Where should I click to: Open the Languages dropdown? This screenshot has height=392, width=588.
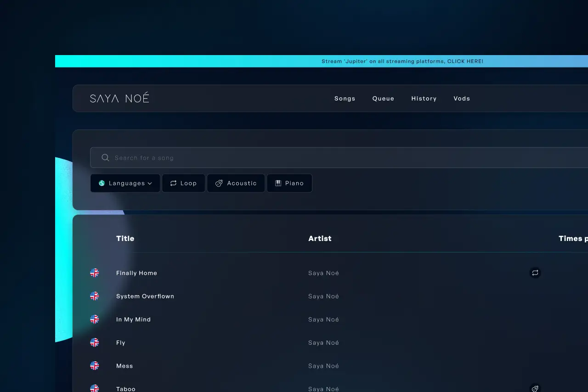[125, 183]
